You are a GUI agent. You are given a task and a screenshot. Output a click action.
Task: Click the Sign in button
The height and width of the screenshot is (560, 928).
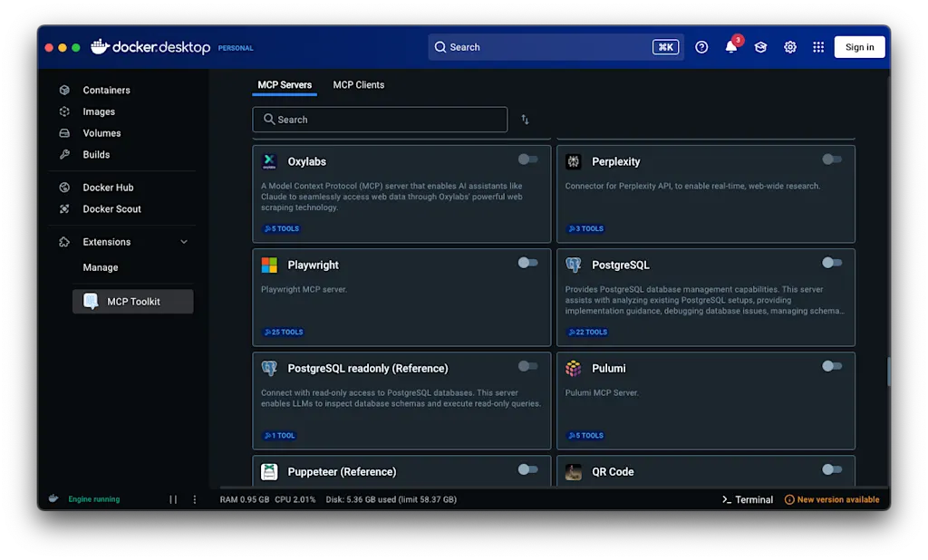tap(859, 47)
